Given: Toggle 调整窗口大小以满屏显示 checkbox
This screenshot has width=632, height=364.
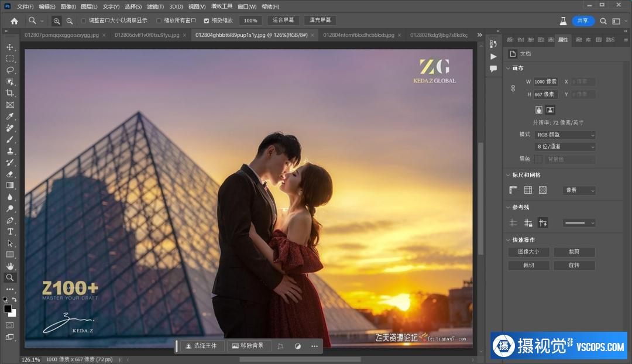Looking at the screenshot, I should coord(84,20).
